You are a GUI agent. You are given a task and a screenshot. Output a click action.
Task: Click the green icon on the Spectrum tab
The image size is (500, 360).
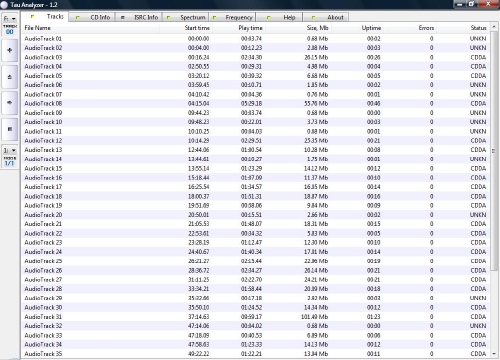point(169,17)
